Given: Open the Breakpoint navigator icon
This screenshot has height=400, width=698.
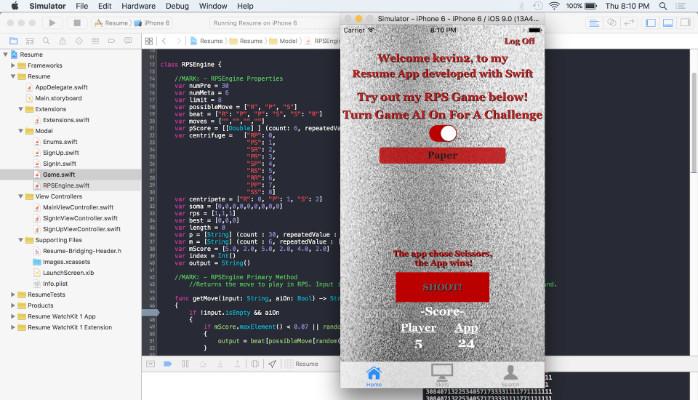Looking at the screenshot, I should [111, 41].
